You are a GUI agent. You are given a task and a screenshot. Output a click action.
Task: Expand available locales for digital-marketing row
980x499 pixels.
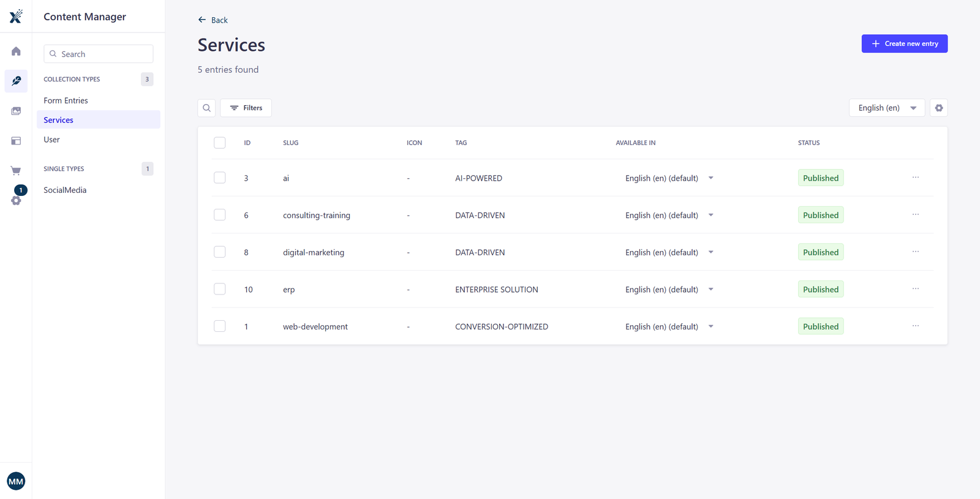click(x=710, y=252)
